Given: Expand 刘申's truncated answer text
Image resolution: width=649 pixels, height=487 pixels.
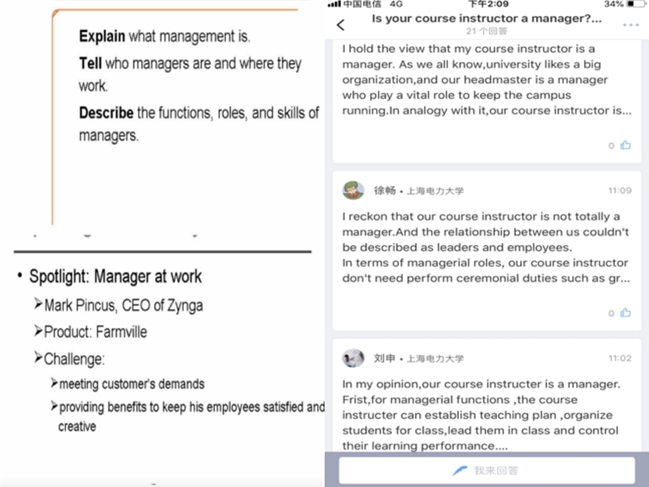Looking at the screenshot, I should 486,415.
